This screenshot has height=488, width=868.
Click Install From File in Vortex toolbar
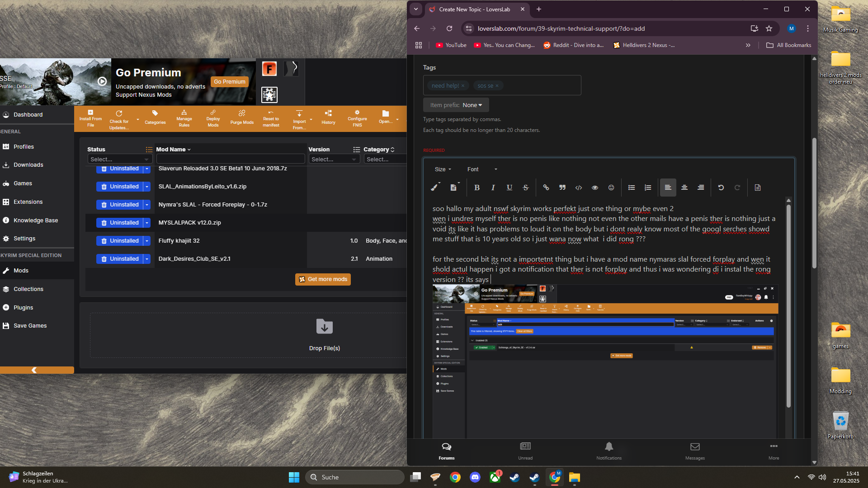pyautogui.click(x=90, y=119)
